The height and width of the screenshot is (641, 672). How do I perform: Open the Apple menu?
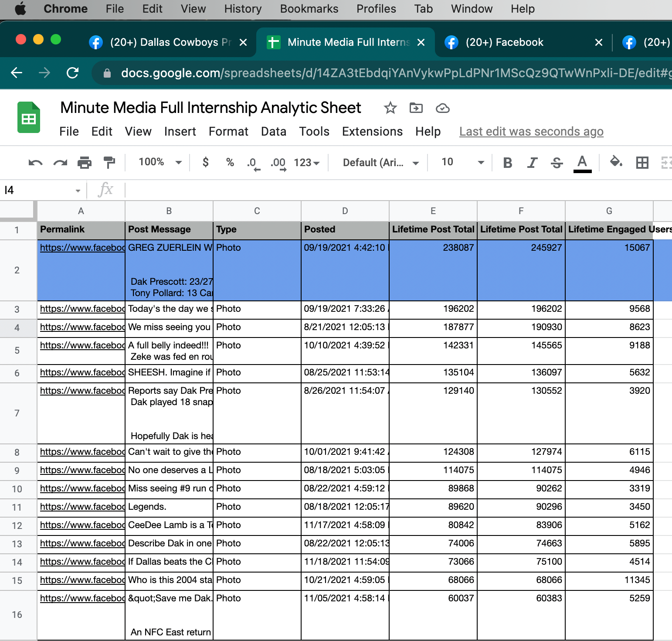coord(20,9)
